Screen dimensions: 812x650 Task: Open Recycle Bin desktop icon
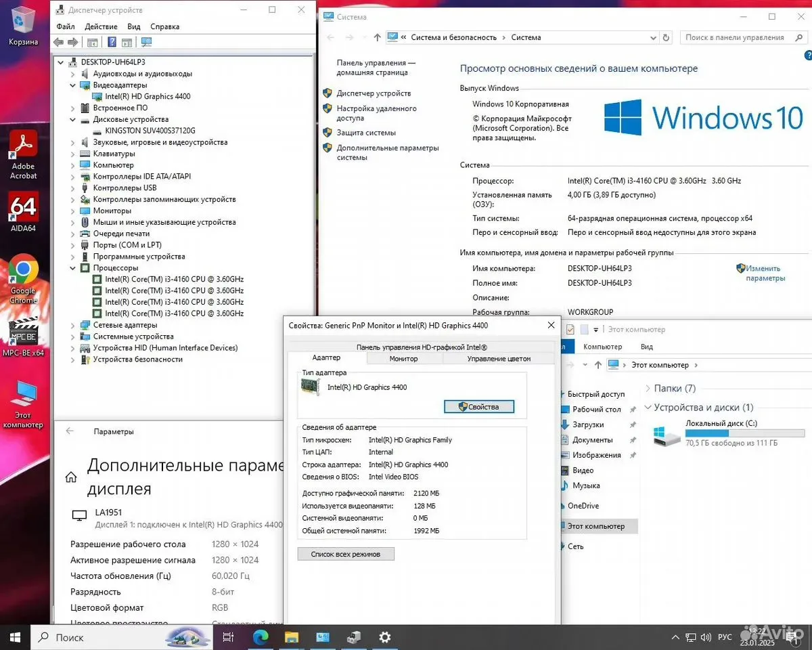coord(23,26)
